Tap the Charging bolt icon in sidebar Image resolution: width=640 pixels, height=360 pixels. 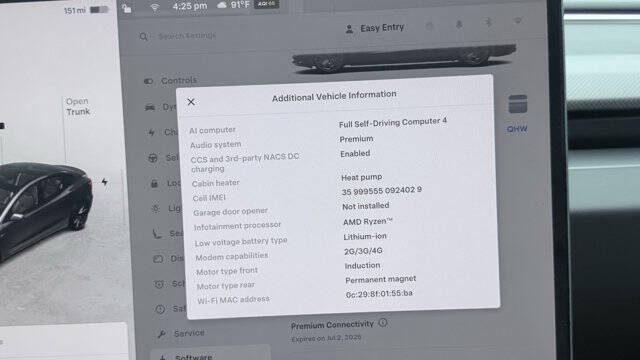click(x=151, y=132)
